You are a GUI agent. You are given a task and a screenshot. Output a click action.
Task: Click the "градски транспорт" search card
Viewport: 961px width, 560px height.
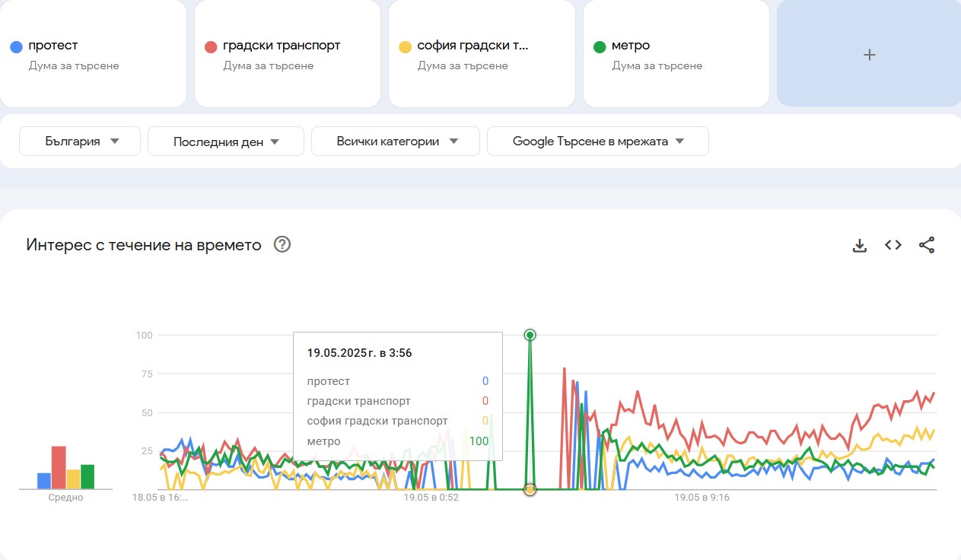coord(288,53)
